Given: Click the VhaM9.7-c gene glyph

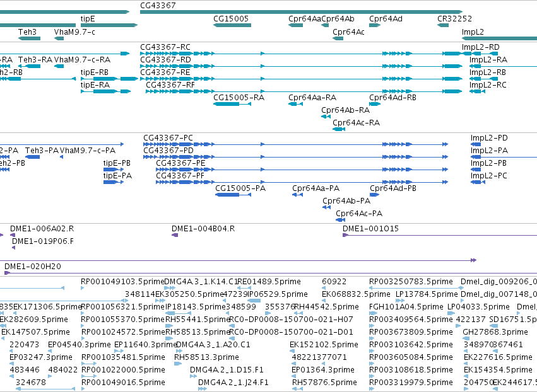Looking at the screenshot, I should [59, 38].
